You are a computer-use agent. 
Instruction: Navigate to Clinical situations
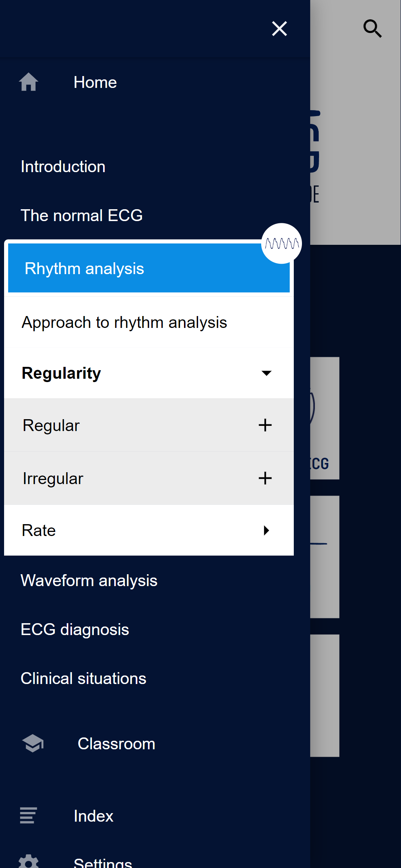pyautogui.click(x=83, y=678)
